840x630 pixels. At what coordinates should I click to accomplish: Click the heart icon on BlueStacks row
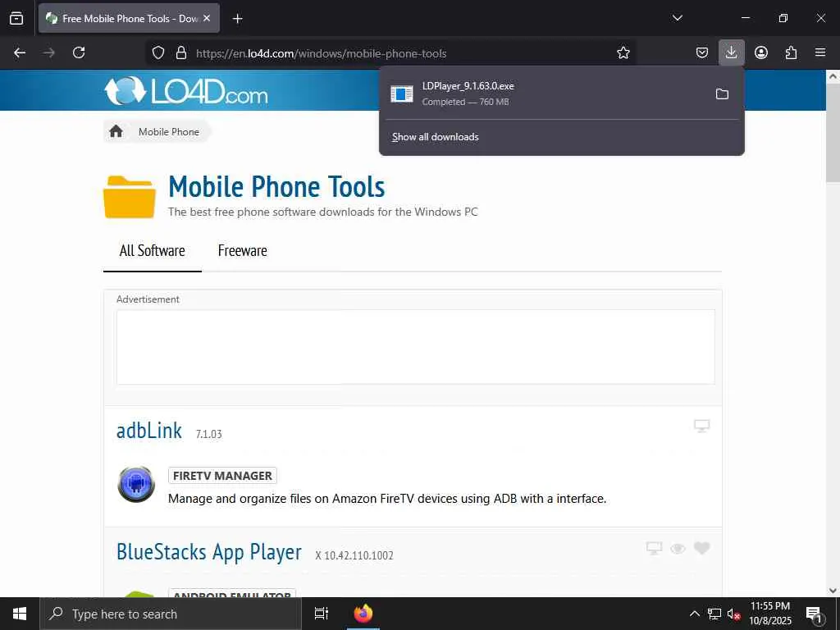(702, 548)
